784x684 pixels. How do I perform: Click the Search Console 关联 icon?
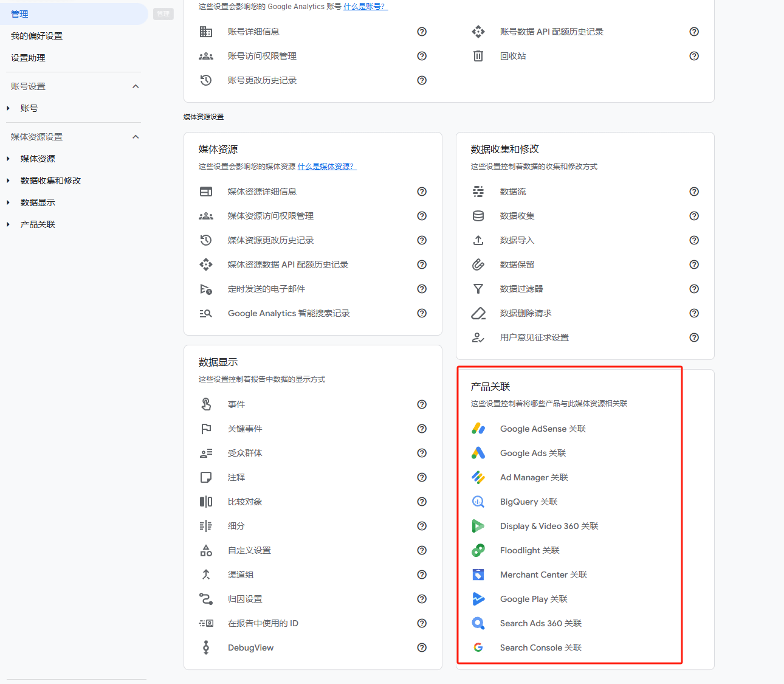(x=478, y=648)
